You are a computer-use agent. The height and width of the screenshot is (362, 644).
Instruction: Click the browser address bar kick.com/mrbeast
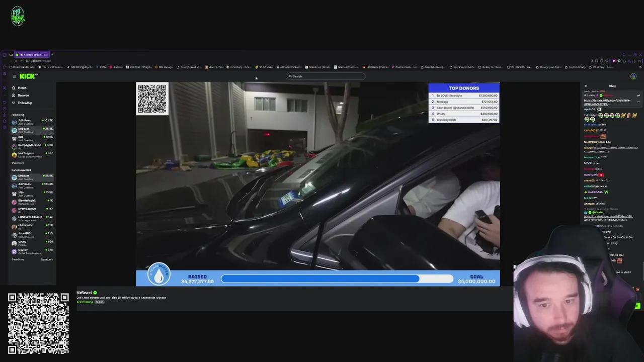click(x=41, y=61)
